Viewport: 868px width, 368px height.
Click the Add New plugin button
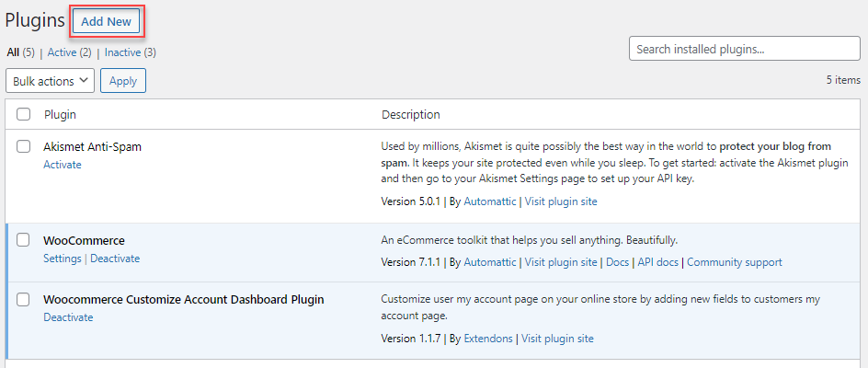pos(107,21)
